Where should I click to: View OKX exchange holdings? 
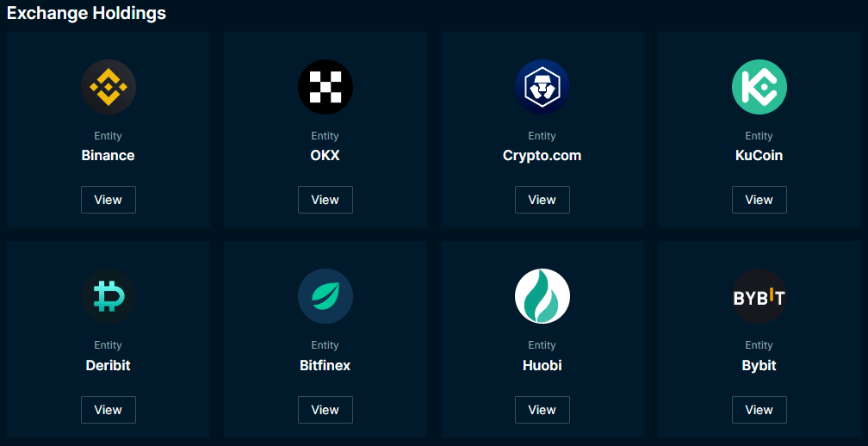(x=325, y=200)
